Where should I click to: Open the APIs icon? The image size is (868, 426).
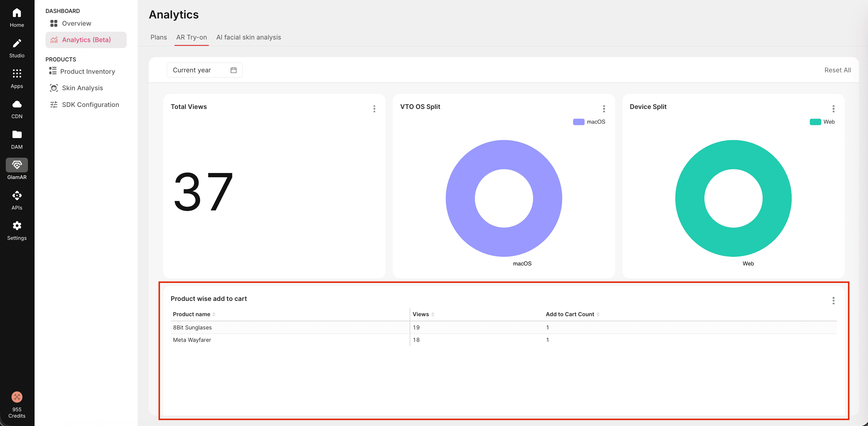pos(17,196)
